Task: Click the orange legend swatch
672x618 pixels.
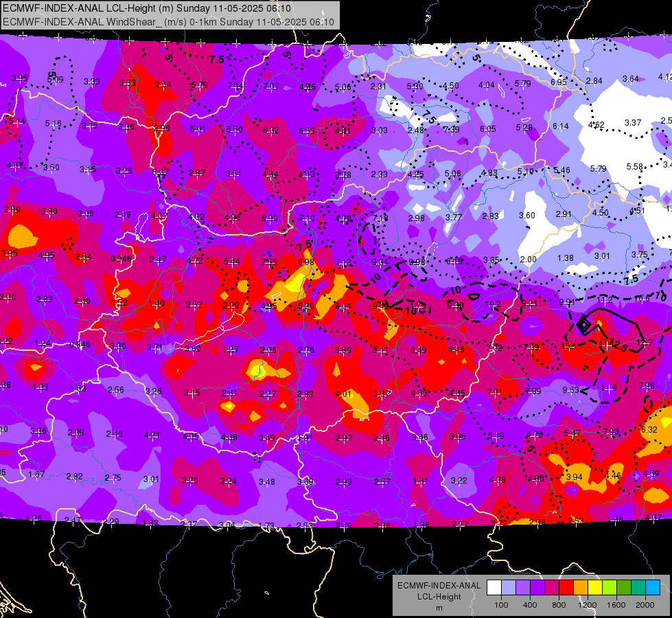Action: click(x=581, y=588)
